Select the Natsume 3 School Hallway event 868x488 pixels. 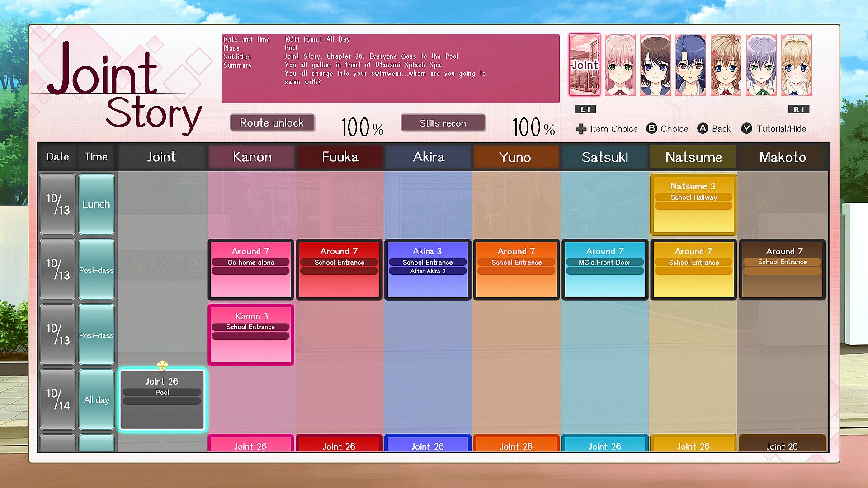pyautogui.click(x=693, y=204)
